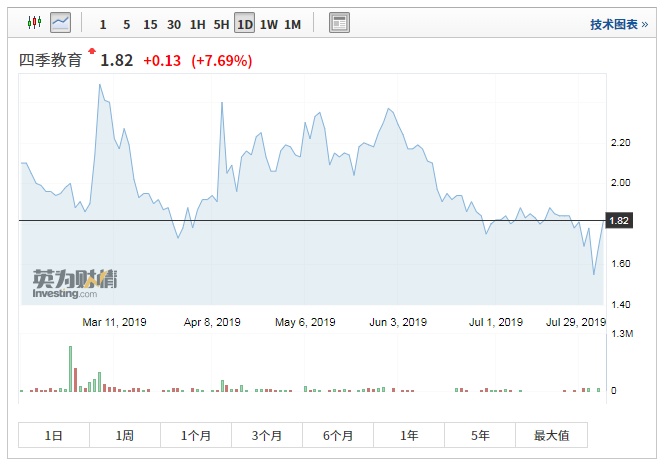Show the 1日 time range

tap(54, 435)
